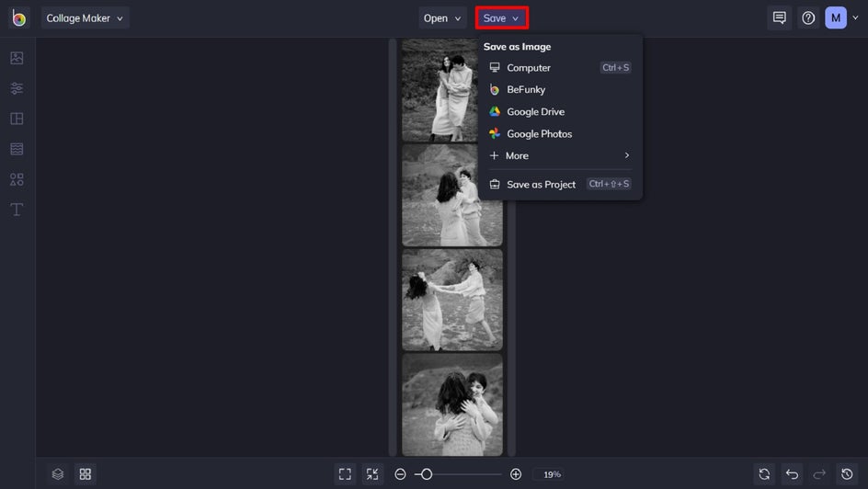Open the Graphics sidebar icon

(17, 180)
